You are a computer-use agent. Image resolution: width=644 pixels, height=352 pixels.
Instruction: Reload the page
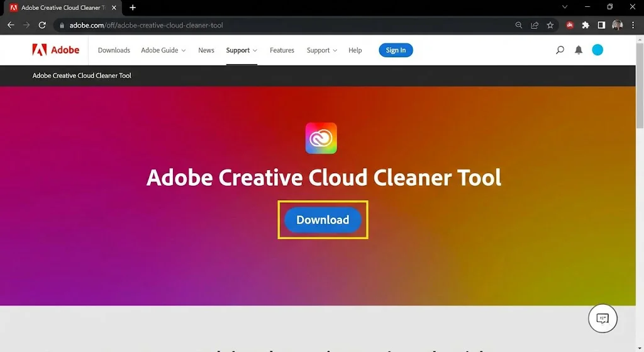tap(42, 25)
